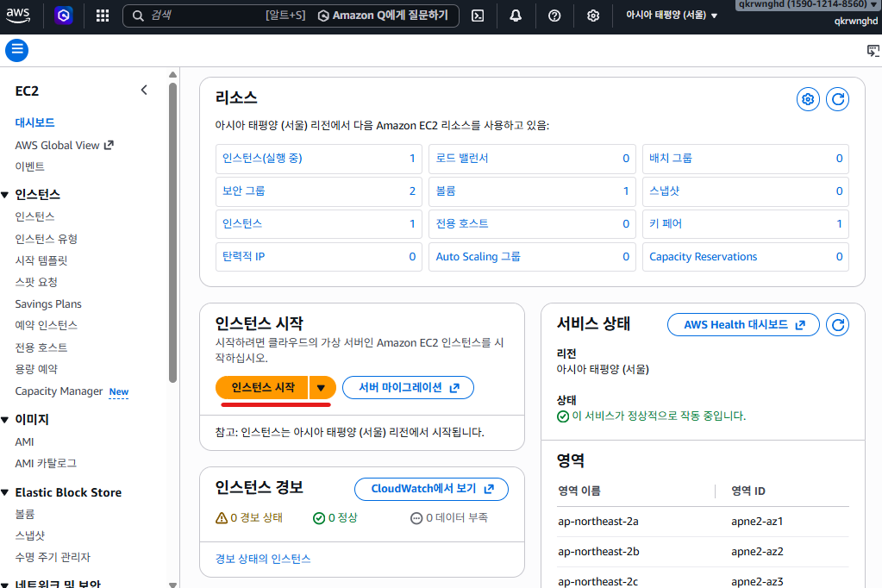Open 시작 템플릿 in the sidebar

41,260
